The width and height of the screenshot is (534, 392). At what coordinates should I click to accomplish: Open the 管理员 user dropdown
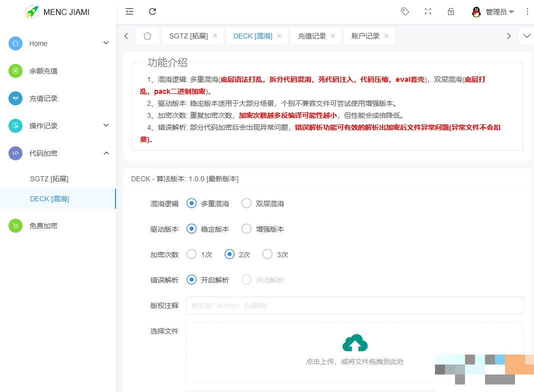pos(499,12)
